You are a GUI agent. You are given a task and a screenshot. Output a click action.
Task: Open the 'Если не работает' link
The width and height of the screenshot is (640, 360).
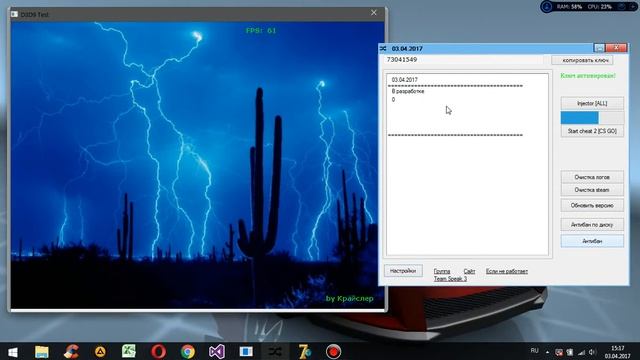click(x=507, y=271)
